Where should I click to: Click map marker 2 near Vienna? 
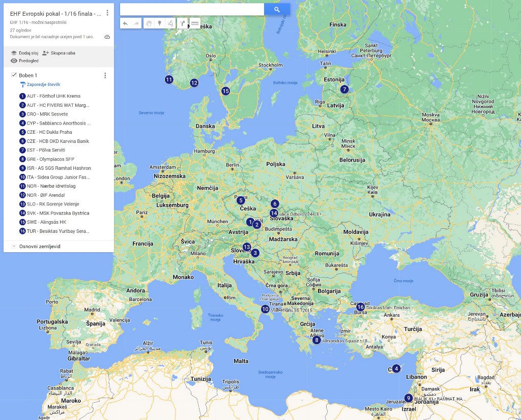(x=256, y=225)
